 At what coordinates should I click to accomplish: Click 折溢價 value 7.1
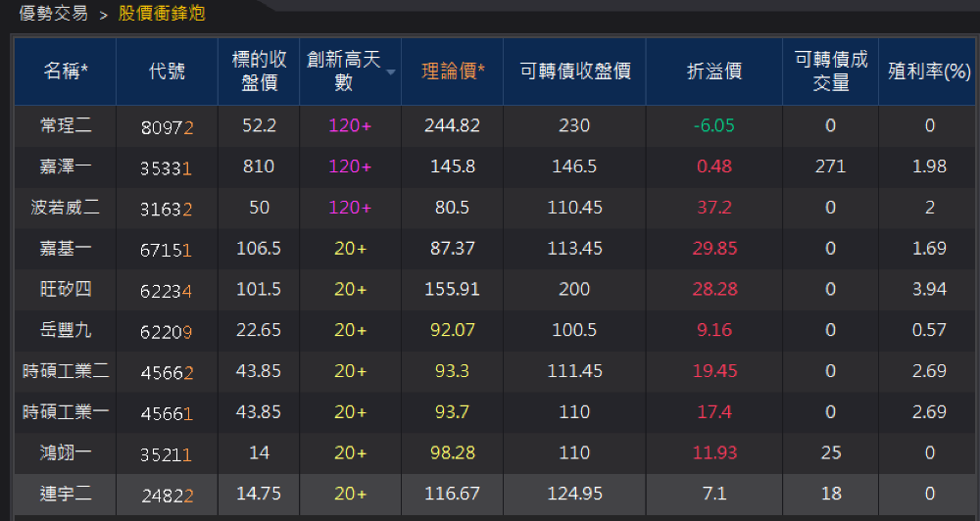coord(714,494)
